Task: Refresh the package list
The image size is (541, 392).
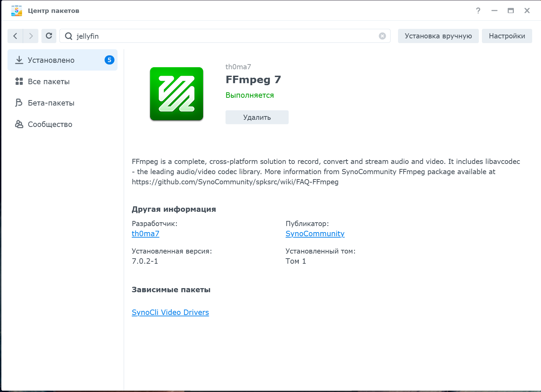Action: pyautogui.click(x=49, y=36)
